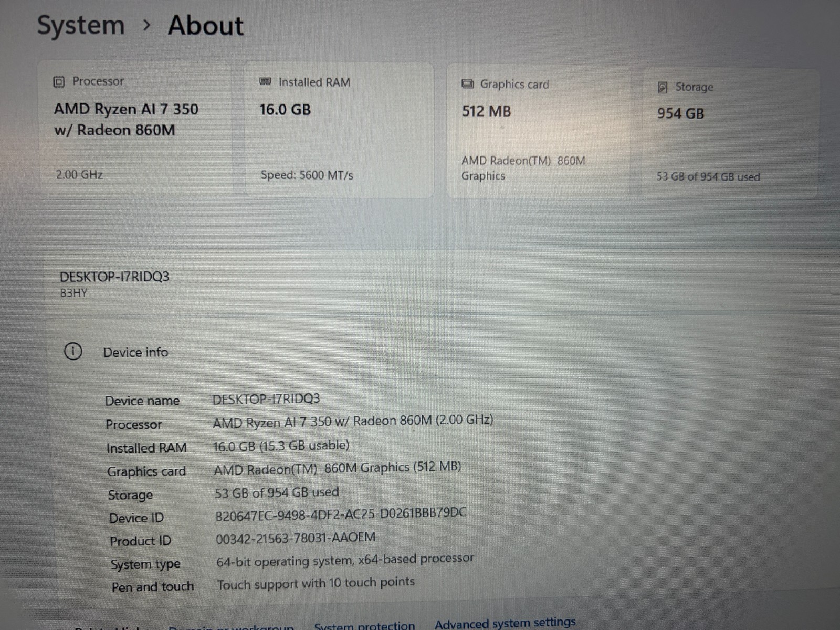Click the Installed RAM memory icon

(x=266, y=81)
